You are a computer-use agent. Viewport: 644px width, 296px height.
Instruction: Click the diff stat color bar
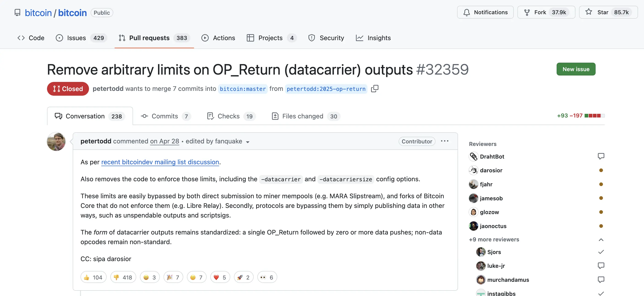pyautogui.click(x=594, y=116)
